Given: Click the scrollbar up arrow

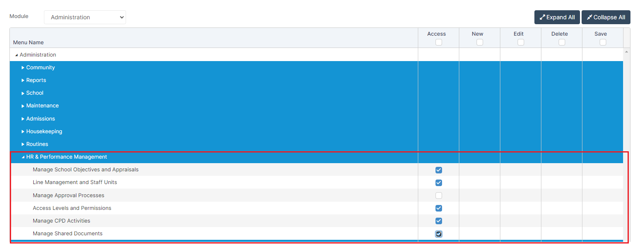Looking at the screenshot, I should 626,52.
